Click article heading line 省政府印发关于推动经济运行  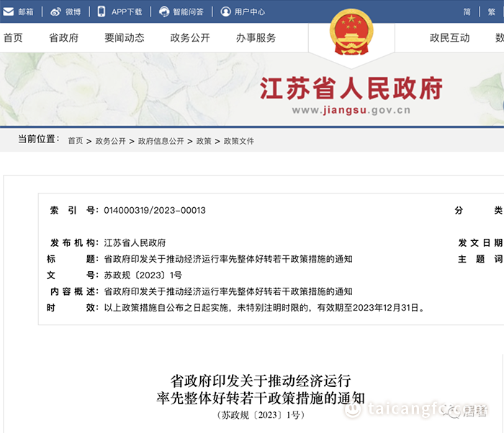tap(261, 381)
